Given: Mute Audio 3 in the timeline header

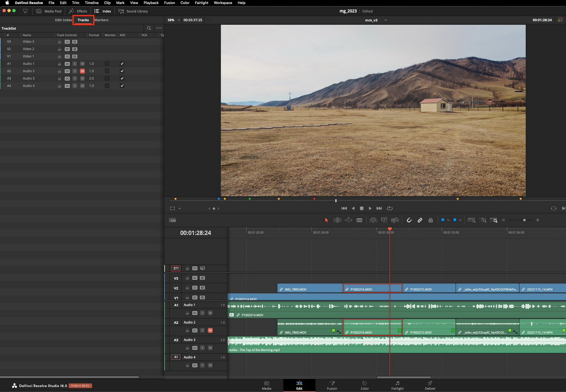Looking at the screenshot, I should point(210,348).
